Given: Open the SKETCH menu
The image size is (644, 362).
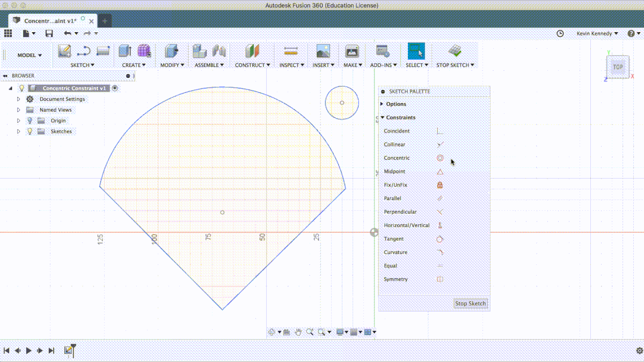Looking at the screenshot, I should (x=82, y=65).
